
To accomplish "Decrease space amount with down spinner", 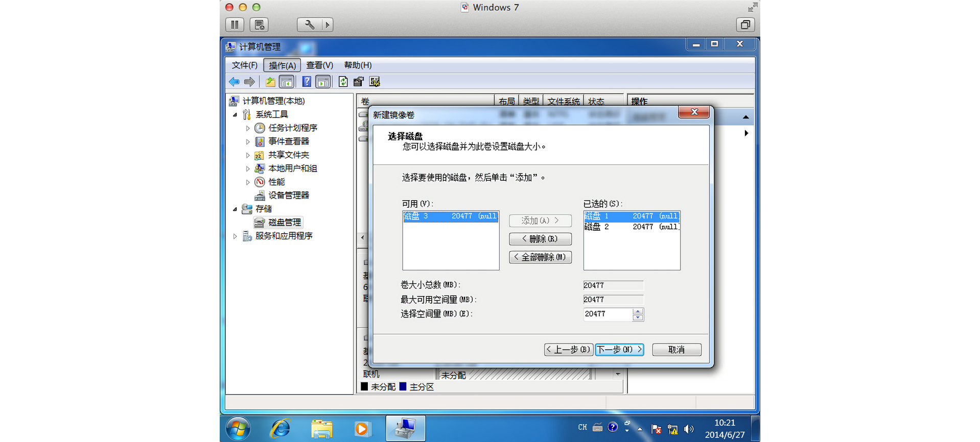I will point(638,318).
